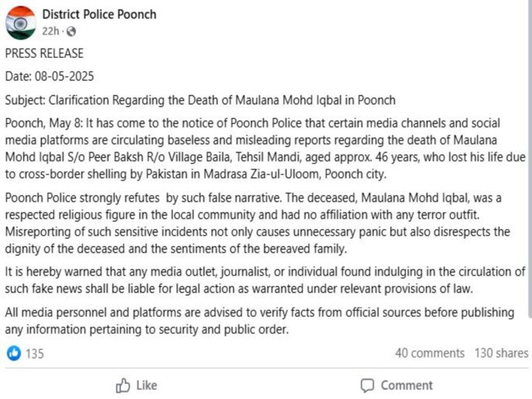532x399 pixels.
Task: Click the Comment label text
Action: tap(406, 385)
